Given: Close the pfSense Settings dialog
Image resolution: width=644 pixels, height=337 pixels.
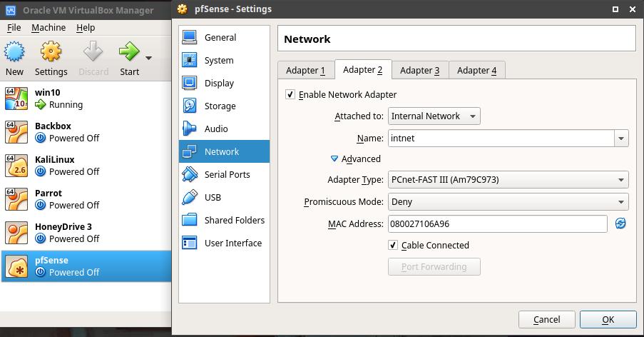Looking at the screenshot, I should coord(633,9).
